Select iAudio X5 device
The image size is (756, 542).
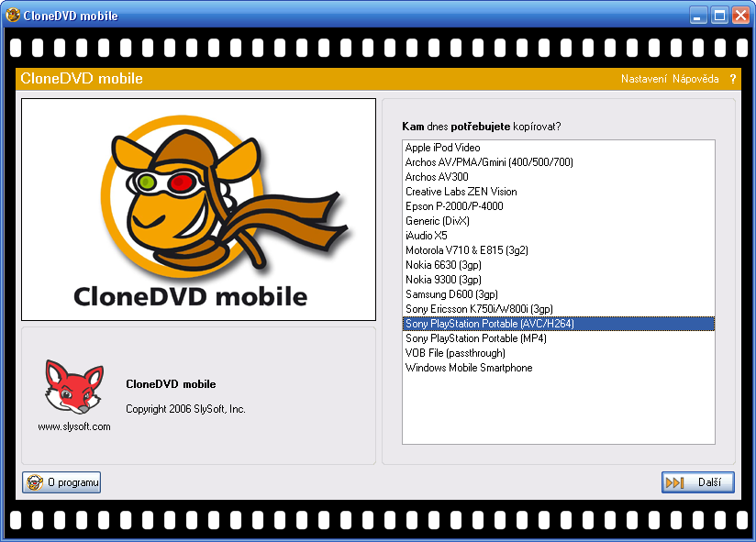(427, 236)
